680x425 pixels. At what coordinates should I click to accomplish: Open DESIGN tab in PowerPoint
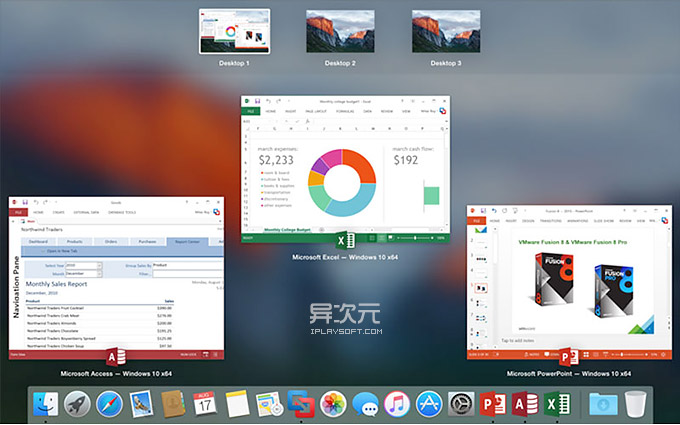pyautogui.click(x=528, y=221)
